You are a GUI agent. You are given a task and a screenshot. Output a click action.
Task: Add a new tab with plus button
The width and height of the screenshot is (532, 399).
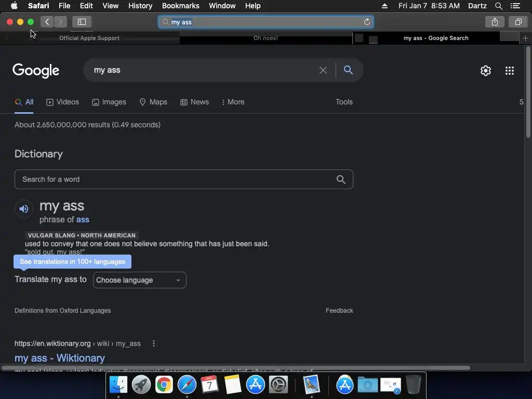(x=525, y=38)
